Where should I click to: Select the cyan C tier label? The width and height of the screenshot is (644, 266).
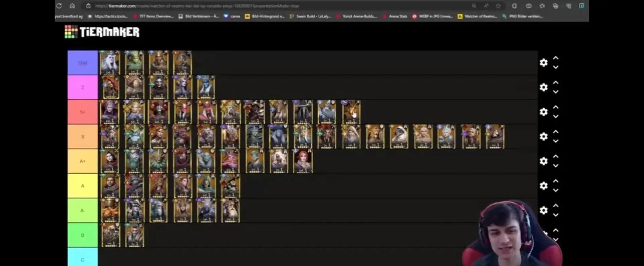coord(83,257)
